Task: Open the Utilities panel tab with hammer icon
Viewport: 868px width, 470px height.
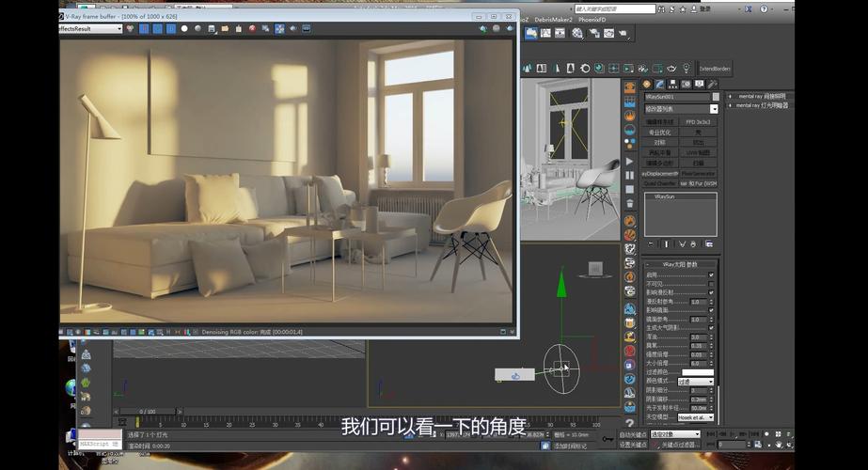Action: (x=713, y=85)
